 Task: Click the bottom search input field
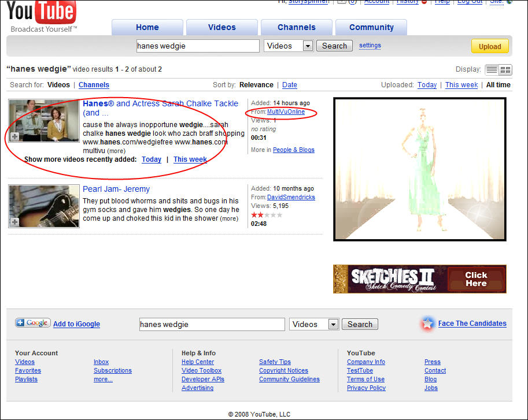[212, 324]
